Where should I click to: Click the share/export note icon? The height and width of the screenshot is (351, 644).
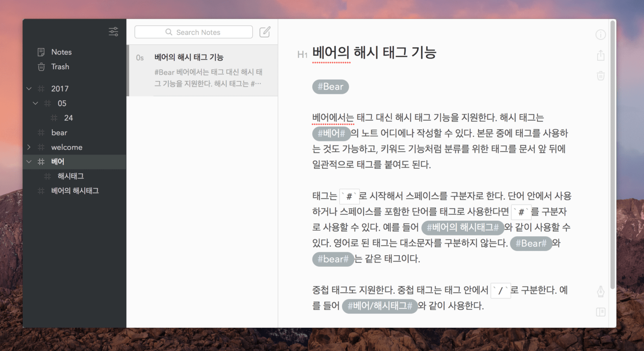point(601,55)
